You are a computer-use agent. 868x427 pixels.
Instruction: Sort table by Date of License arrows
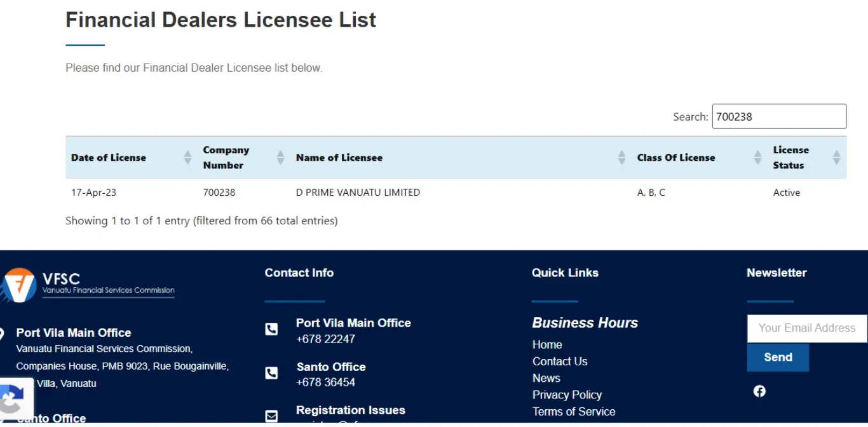[x=187, y=158]
